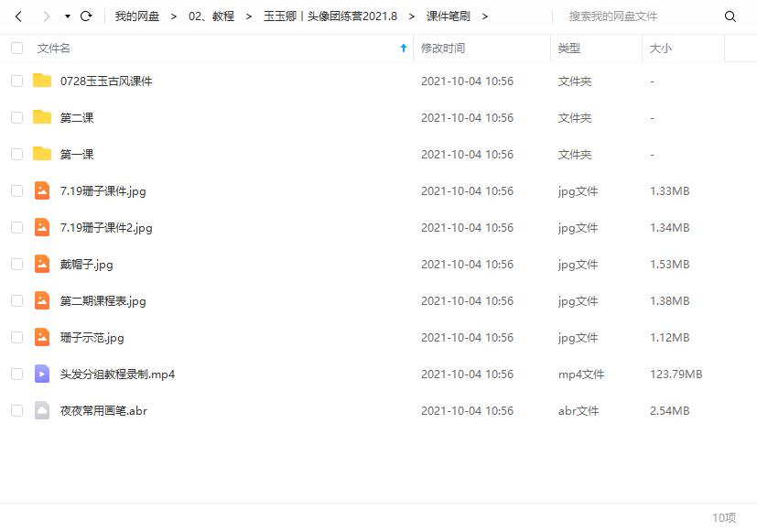Image resolution: width=757 pixels, height=532 pixels.
Task: Click image icon of 珊子示范.jpg
Action: click(x=42, y=338)
